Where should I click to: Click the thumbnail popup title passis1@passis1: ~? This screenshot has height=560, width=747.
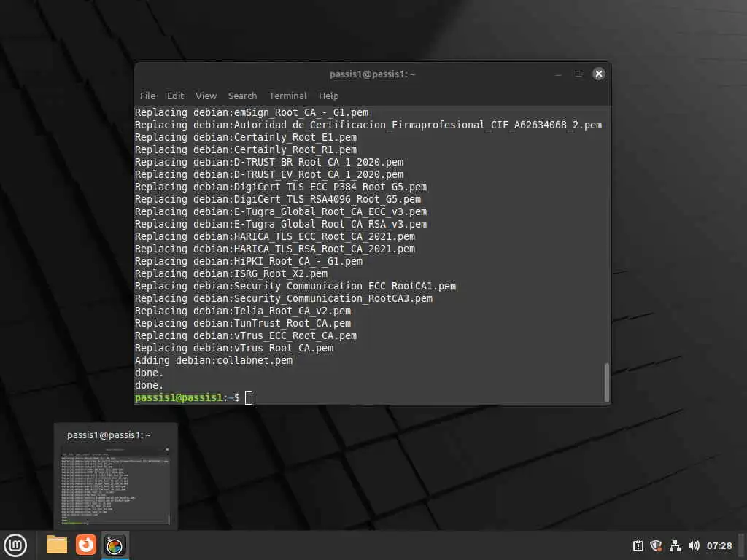109,435
